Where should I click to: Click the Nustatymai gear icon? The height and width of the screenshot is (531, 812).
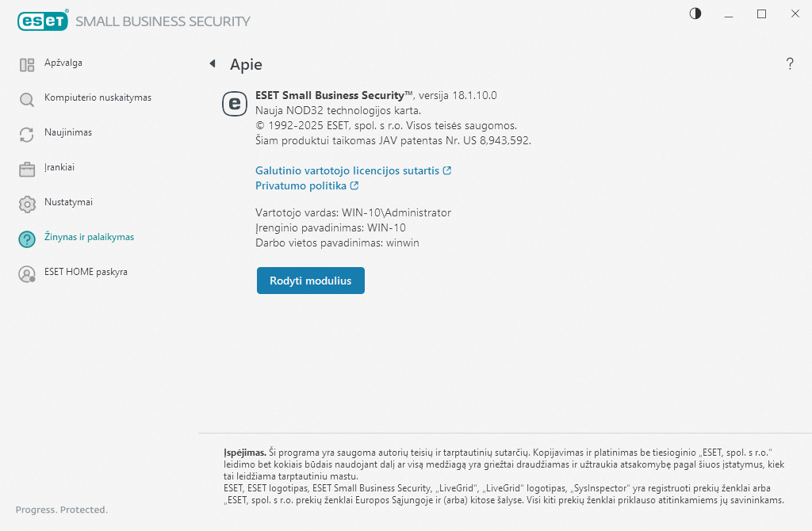(x=27, y=204)
